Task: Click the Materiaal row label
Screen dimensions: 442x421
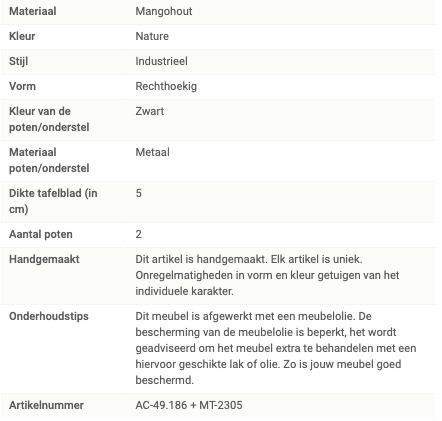Action: coord(33,11)
